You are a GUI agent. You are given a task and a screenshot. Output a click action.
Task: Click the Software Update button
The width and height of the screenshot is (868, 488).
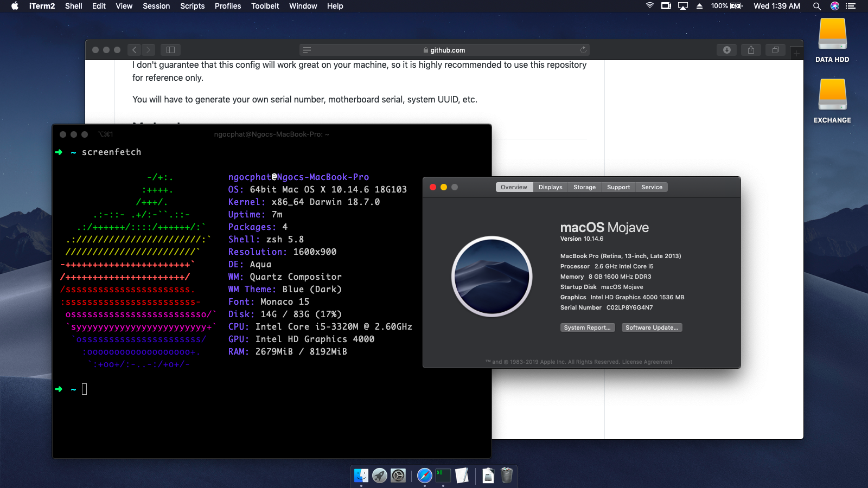point(651,327)
